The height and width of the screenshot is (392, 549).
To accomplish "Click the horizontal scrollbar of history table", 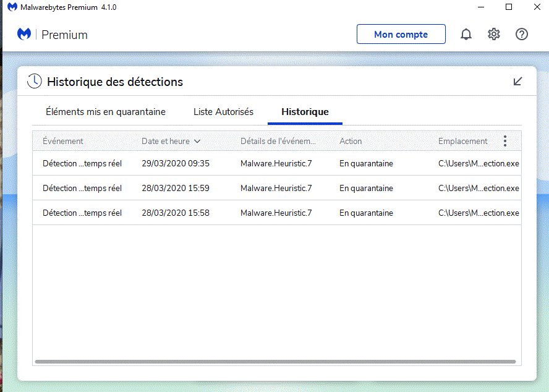I will pyautogui.click(x=275, y=362).
